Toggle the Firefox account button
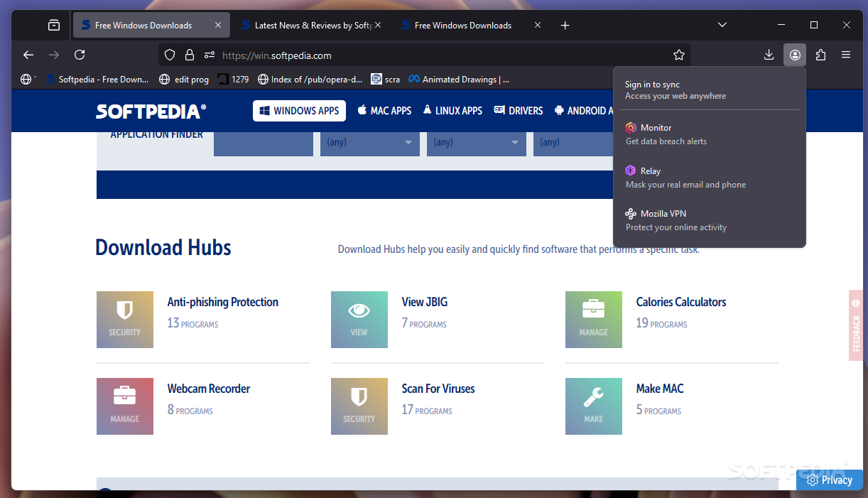Screen dimensions: 868x498 [x=795, y=55]
